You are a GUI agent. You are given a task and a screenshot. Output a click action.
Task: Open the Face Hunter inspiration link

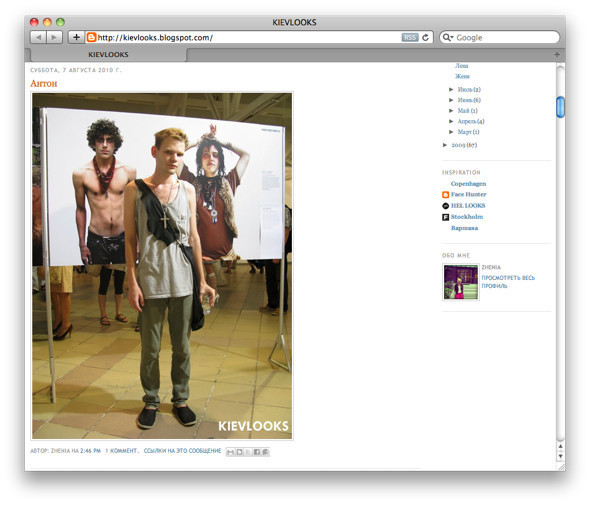coord(468,195)
